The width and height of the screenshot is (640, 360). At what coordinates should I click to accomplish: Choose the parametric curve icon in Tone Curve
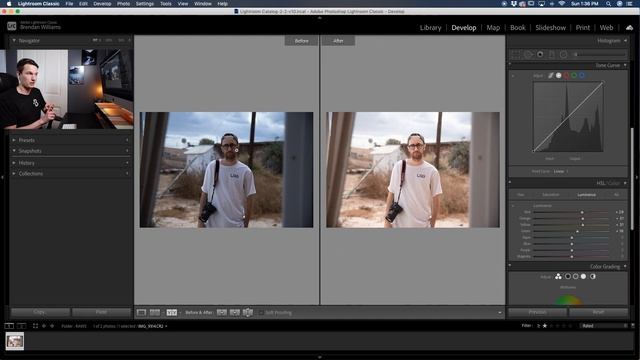pyautogui.click(x=551, y=76)
